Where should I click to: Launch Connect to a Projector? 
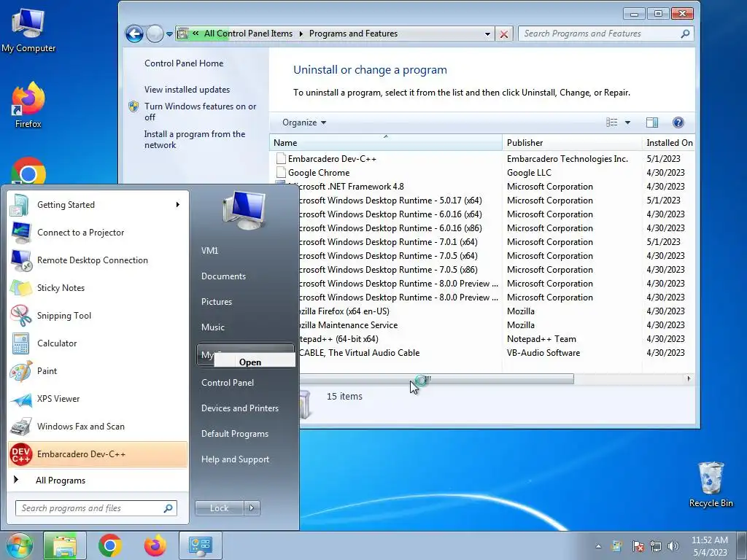[98, 233]
